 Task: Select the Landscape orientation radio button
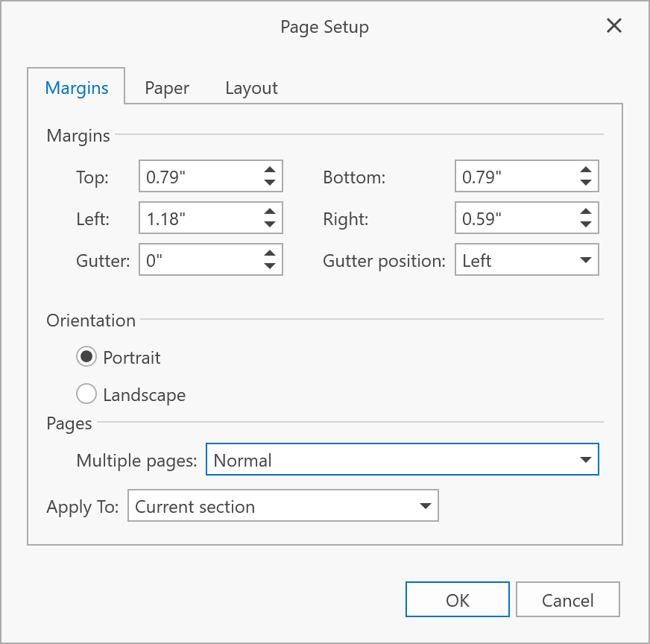click(86, 394)
